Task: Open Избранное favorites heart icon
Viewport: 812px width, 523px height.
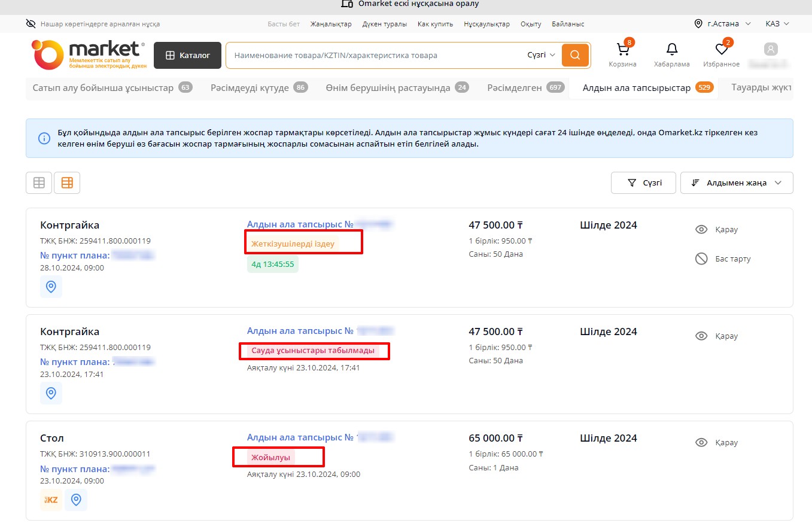Action: (x=722, y=50)
